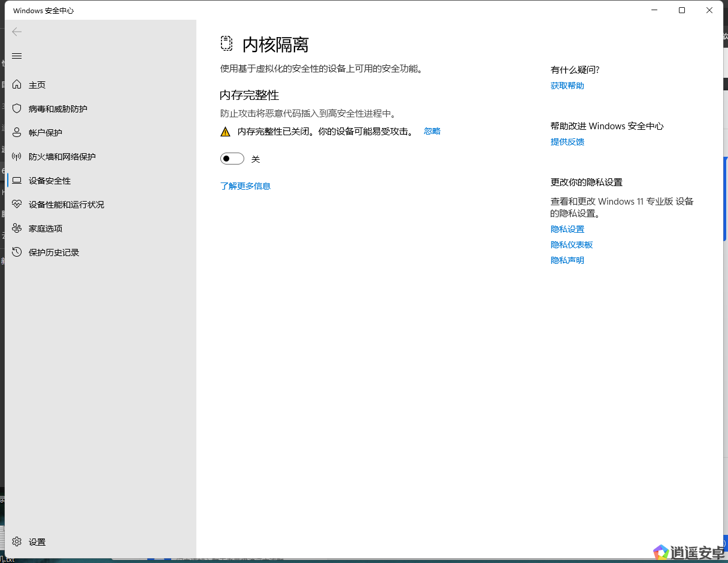
Task: Open 病毒和威胁防护 shield icon
Action: (17, 109)
